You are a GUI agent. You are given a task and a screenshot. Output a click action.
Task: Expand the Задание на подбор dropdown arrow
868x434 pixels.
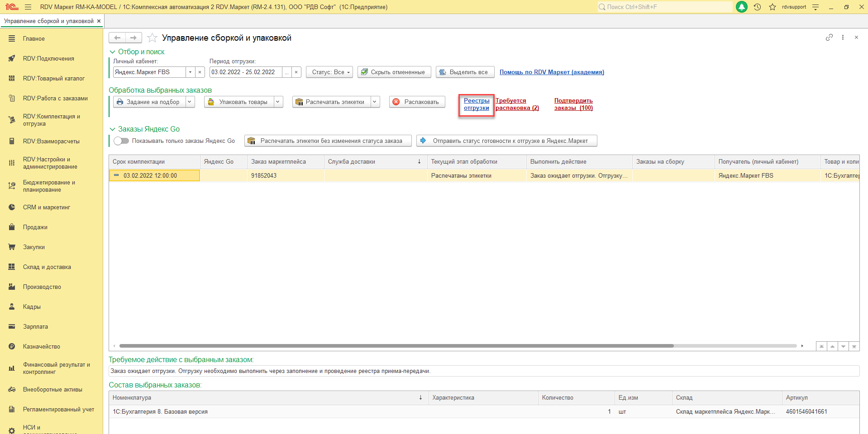pyautogui.click(x=190, y=102)
